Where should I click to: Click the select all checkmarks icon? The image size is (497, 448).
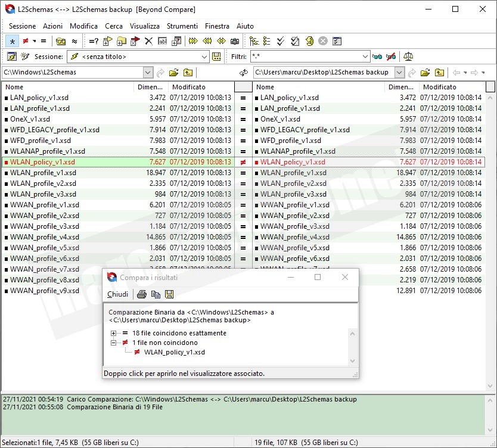tap(281, 41)
